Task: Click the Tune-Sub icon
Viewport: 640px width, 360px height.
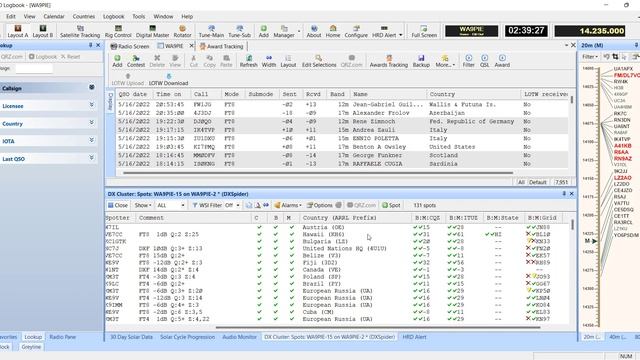Action: pos(239,31)
